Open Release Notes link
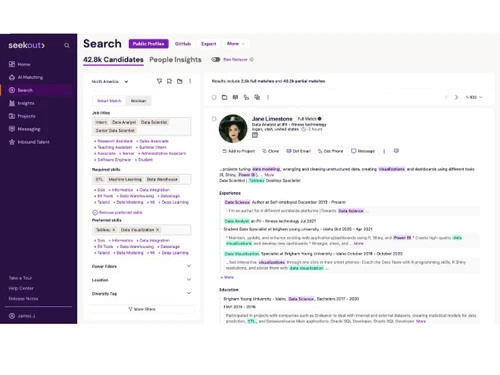Viewport: 500px width, 375px height. tap(23, 299)
